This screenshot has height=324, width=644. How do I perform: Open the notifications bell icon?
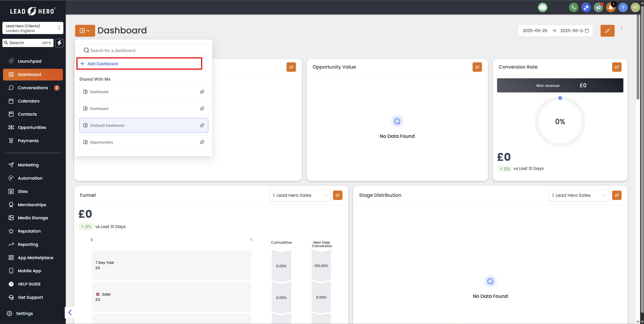610,8
